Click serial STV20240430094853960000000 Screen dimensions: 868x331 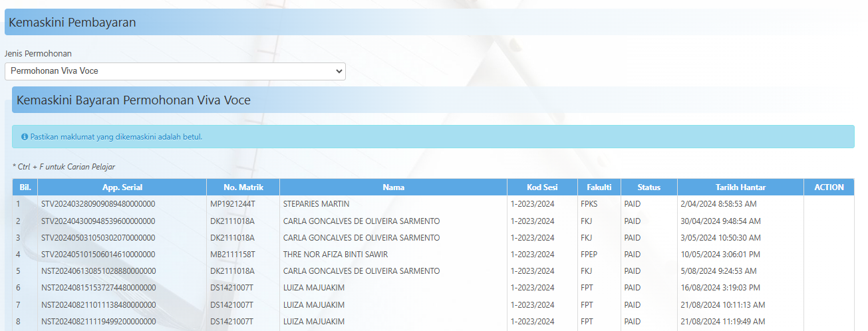point(98,221)
